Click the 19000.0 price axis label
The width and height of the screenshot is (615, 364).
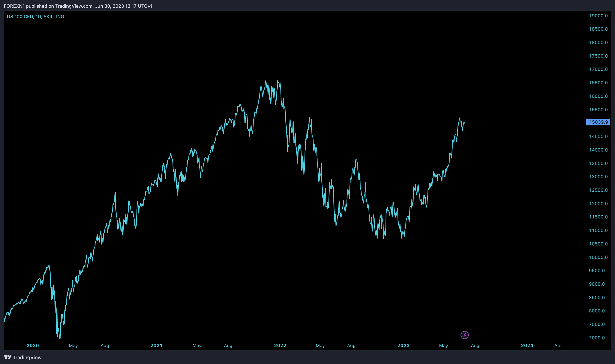(x=598, y=16)
